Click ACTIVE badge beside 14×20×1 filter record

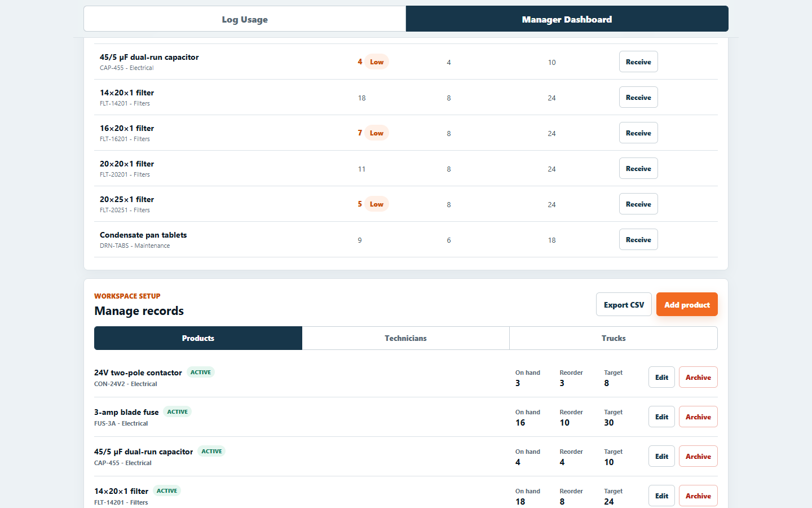(167, 491)
